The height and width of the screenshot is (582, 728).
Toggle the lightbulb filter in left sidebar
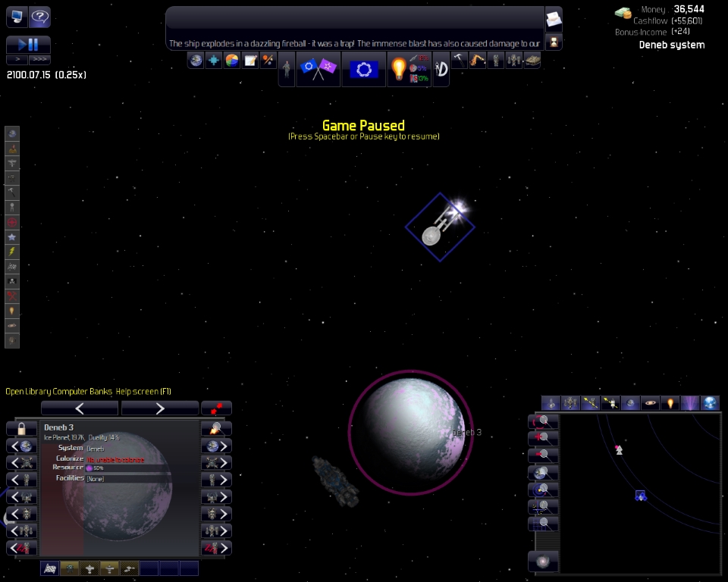(12, 311)
